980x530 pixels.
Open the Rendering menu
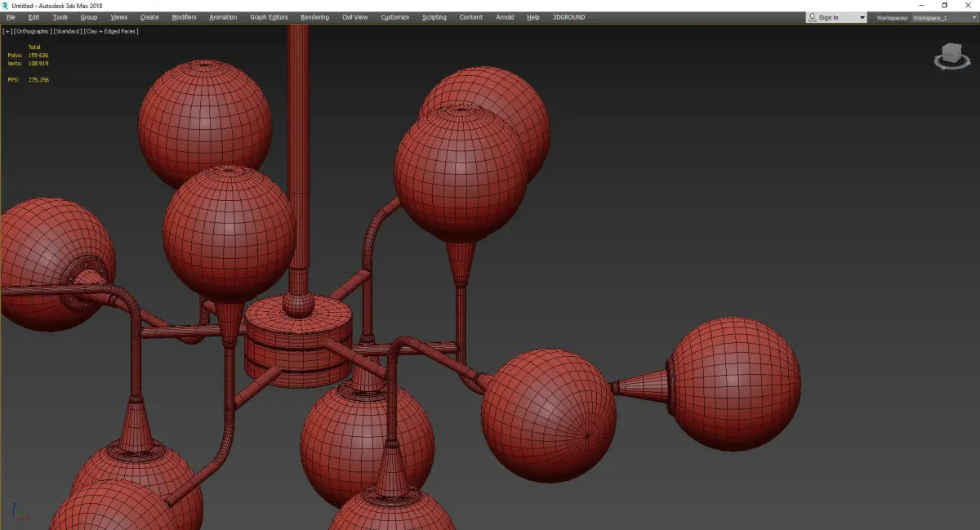[x=314, y=17]
